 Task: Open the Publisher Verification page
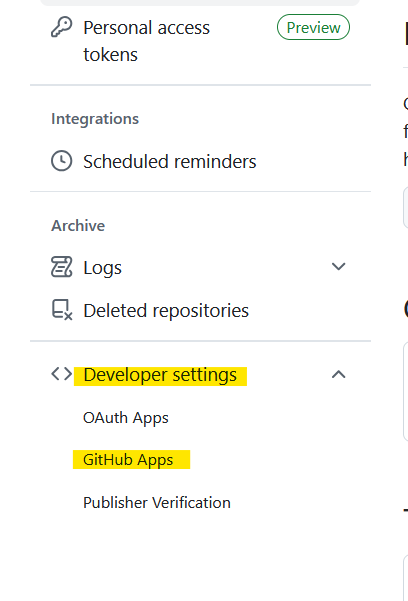(x=157, y=502)
